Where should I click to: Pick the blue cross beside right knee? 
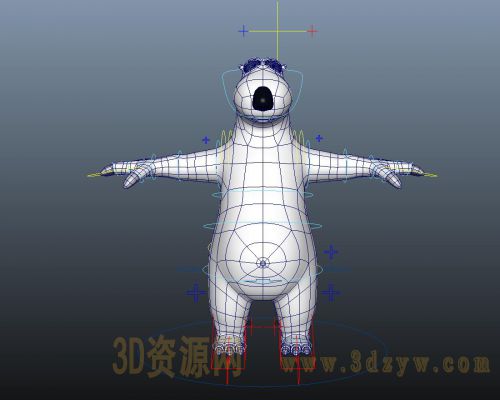click(x=331, y=293)
